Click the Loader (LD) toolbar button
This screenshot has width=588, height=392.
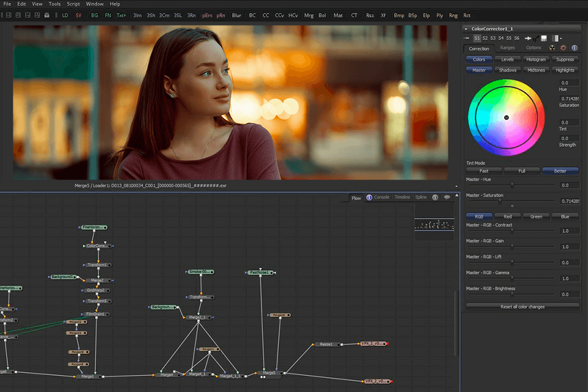pyautogui.click(x=66, y=15)
